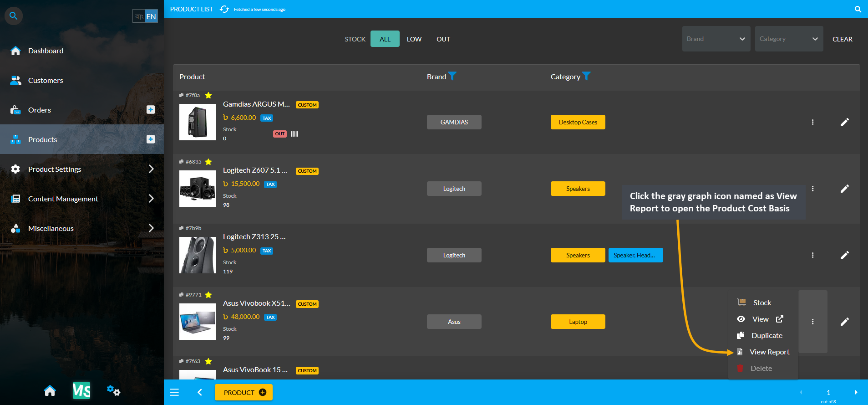Open more options for Gamdias ARGUS product
This screenshot has height=405, width=868.
point(812,122)
